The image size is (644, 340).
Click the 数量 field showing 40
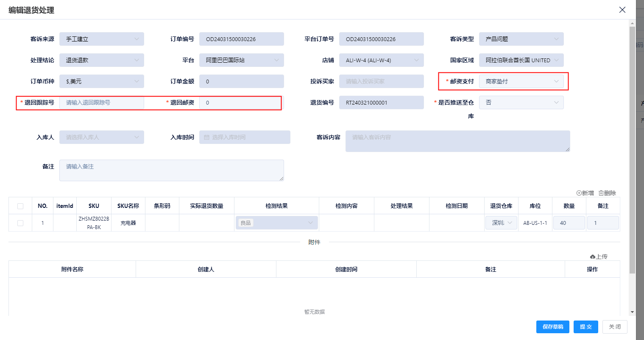coord(569,223)
